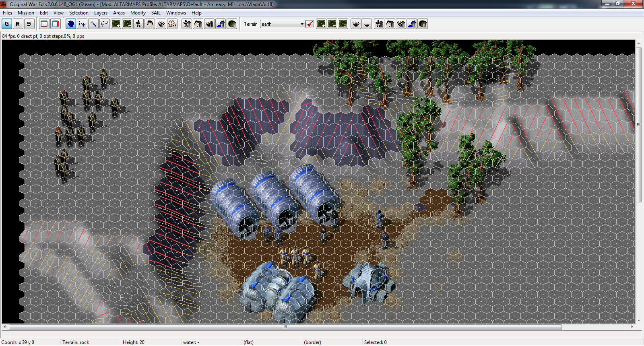The width and height of the screenshot is (644, 346).
Task: Toggle the bottom panel layout button
Action: point(44,24)
